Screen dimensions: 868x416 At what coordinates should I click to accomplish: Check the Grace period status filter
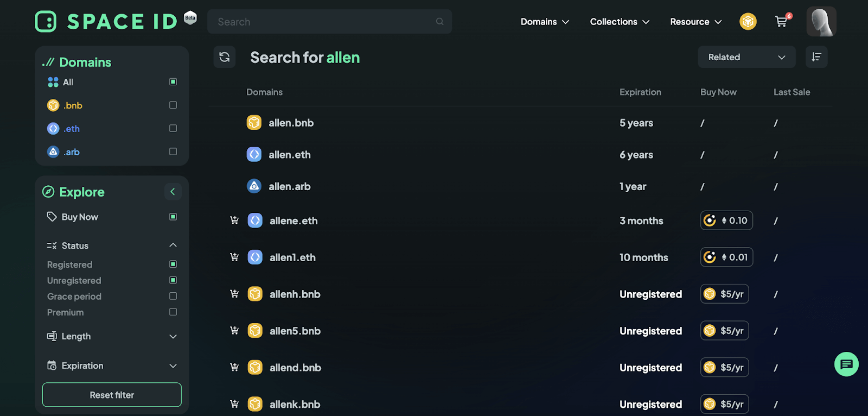pyautogui.click(x=173, y=296)
